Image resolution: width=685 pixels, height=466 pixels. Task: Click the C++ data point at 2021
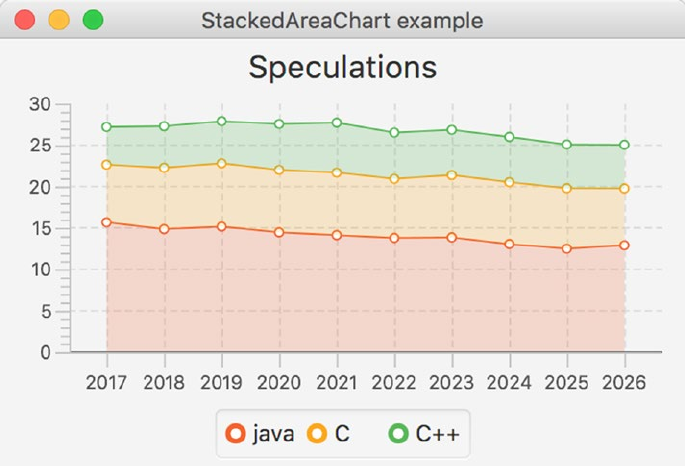point(337,123)
